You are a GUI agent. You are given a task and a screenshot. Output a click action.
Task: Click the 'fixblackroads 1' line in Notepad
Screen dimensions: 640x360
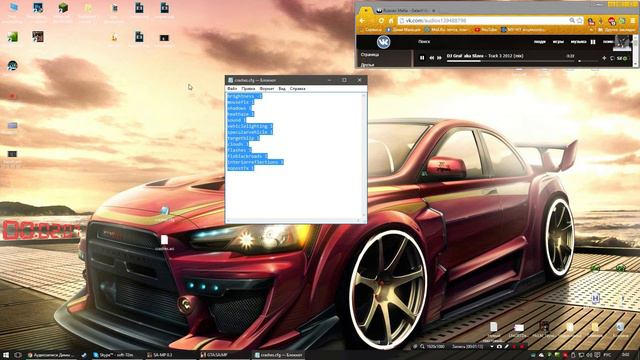(x=247, y=156)
